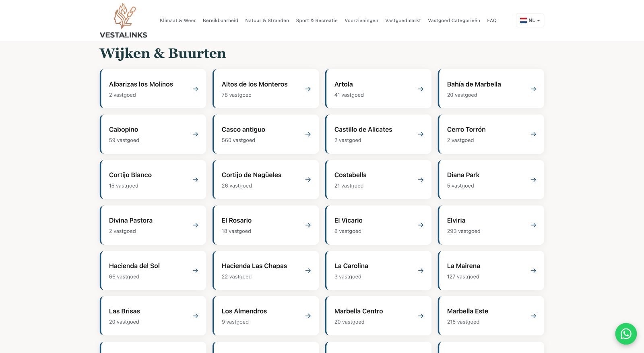Click the arrow on El Vicario card
The image size is (644, 353).
click(x=421, y=225)
